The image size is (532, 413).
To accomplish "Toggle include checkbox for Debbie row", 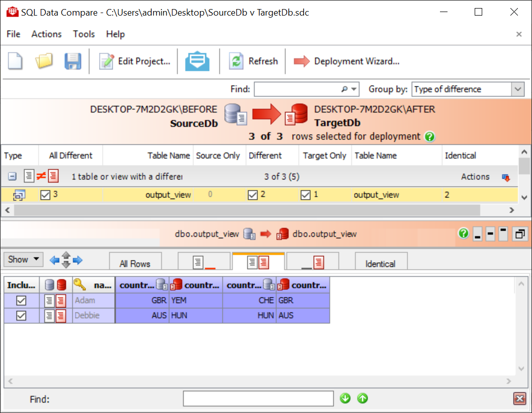I will point(22,316).
